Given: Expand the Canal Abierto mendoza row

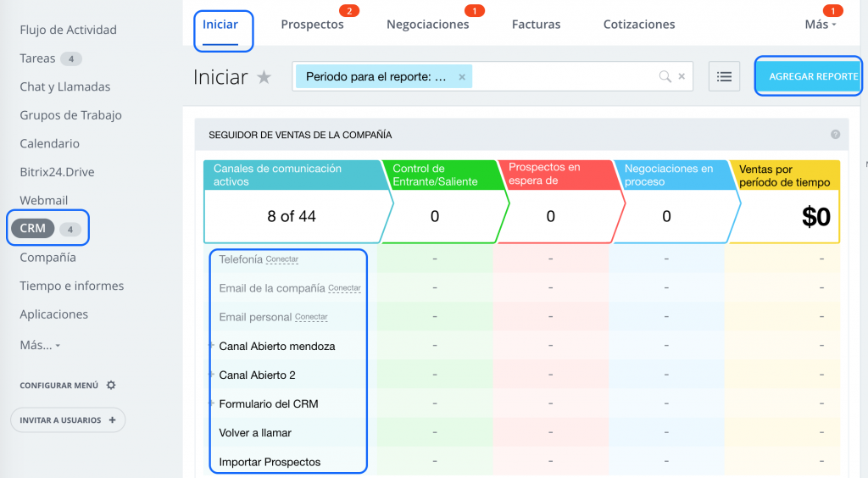Looking at the screenshot, I should tap(210, 345).
